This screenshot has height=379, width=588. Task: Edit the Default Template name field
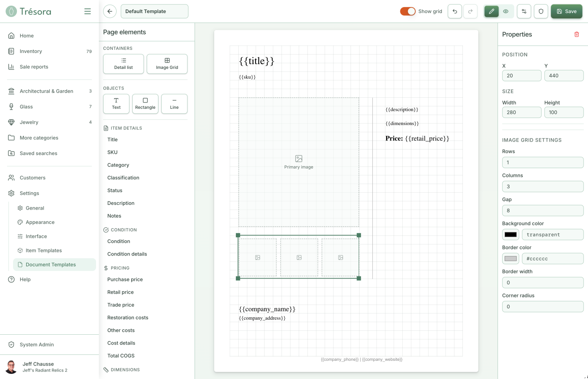[155, 11]
